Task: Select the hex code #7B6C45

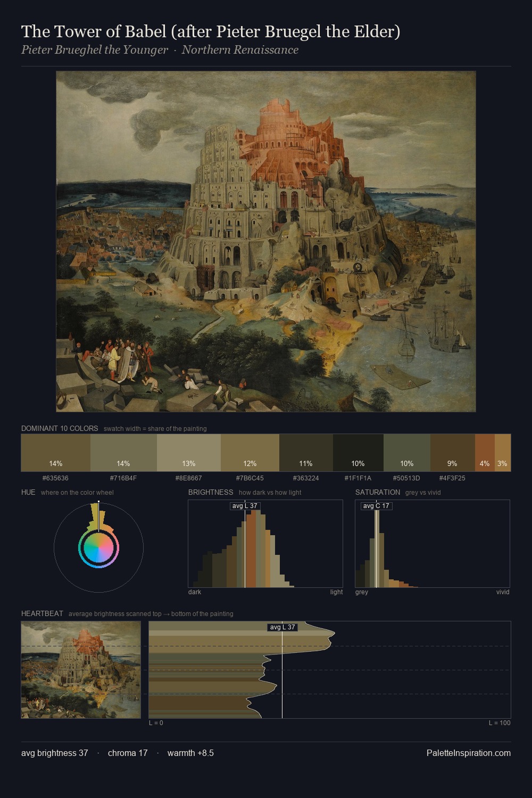Action: pos(250,478)
